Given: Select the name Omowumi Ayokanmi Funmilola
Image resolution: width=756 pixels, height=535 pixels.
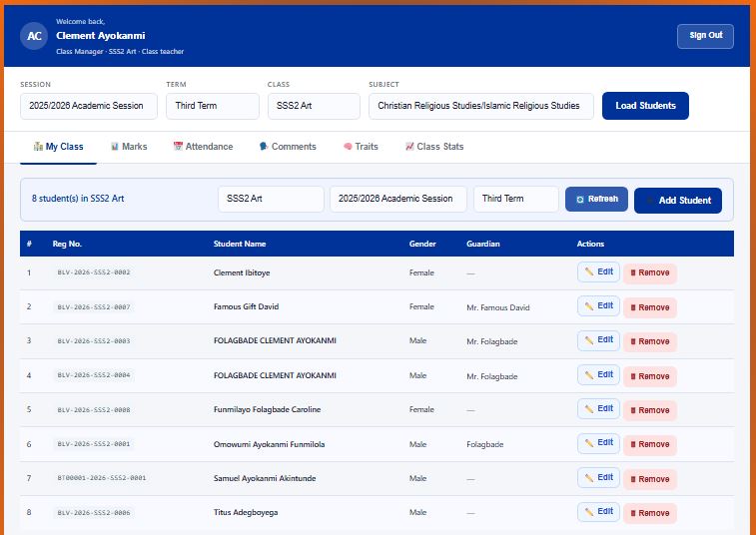Looking at the screenshot, I should click(269, 444).
